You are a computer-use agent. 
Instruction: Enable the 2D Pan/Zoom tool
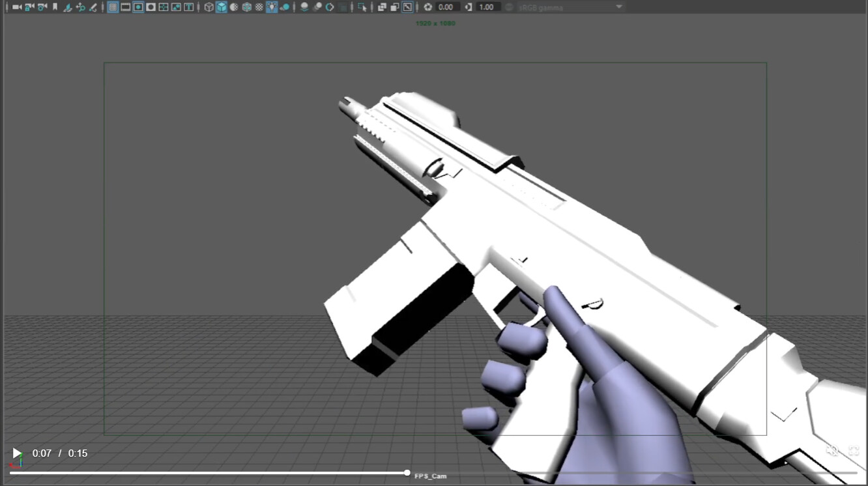(x=80, y=7)
